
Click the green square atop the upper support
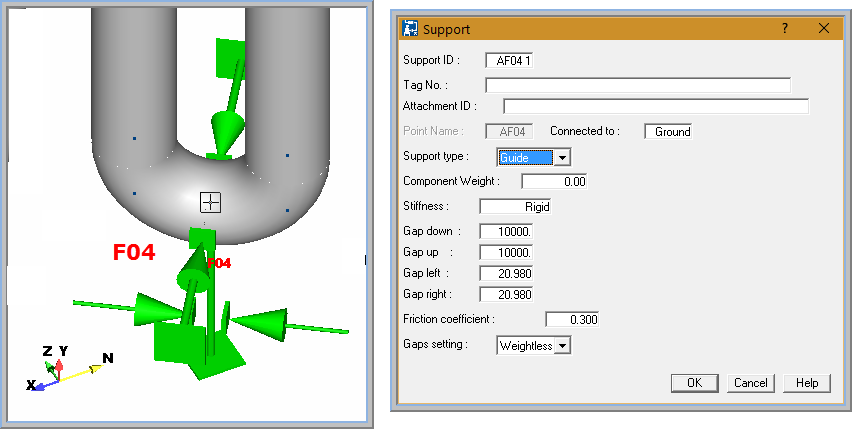pos(230,57)
